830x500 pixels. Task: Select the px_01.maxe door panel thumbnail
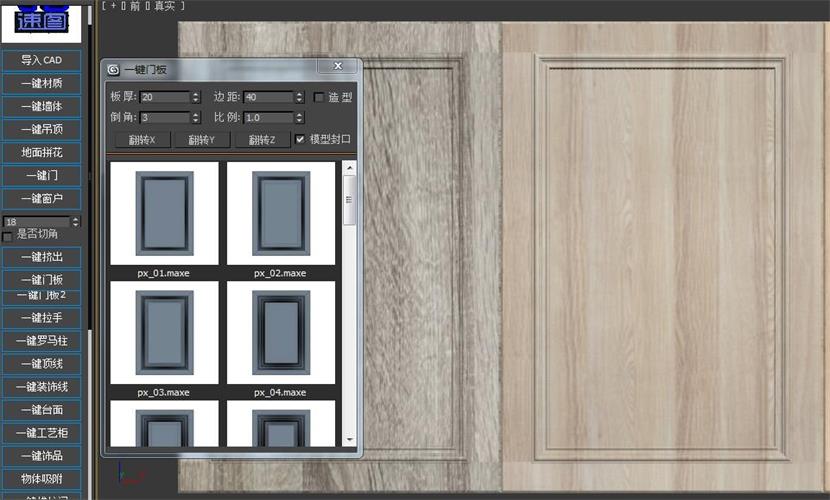tap(164, 214)
